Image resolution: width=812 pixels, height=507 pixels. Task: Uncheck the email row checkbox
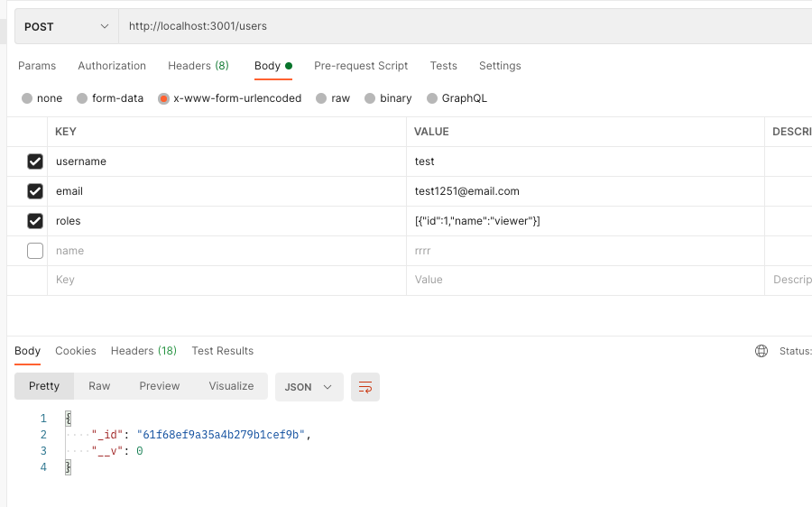[34, 191]
